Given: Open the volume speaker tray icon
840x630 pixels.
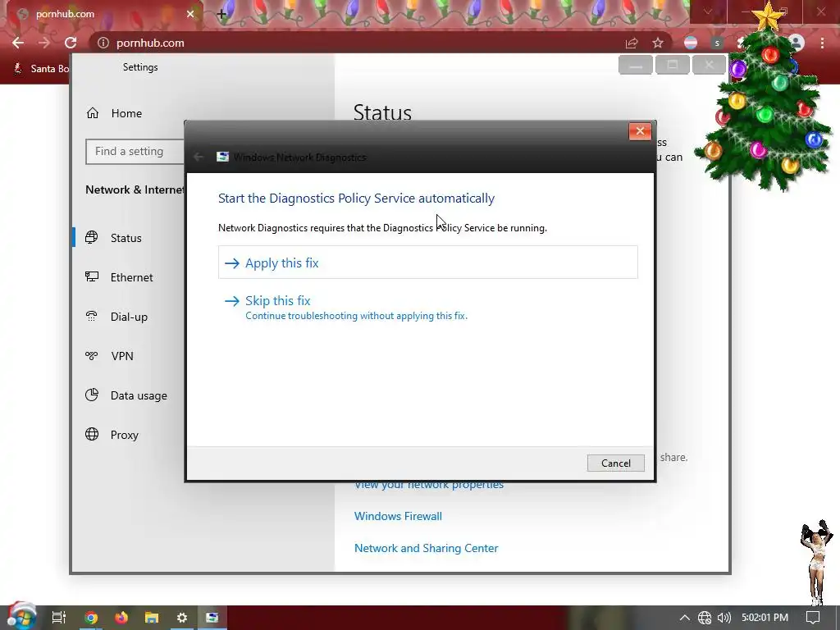Looking at the screenshot, I should (724, 617).
